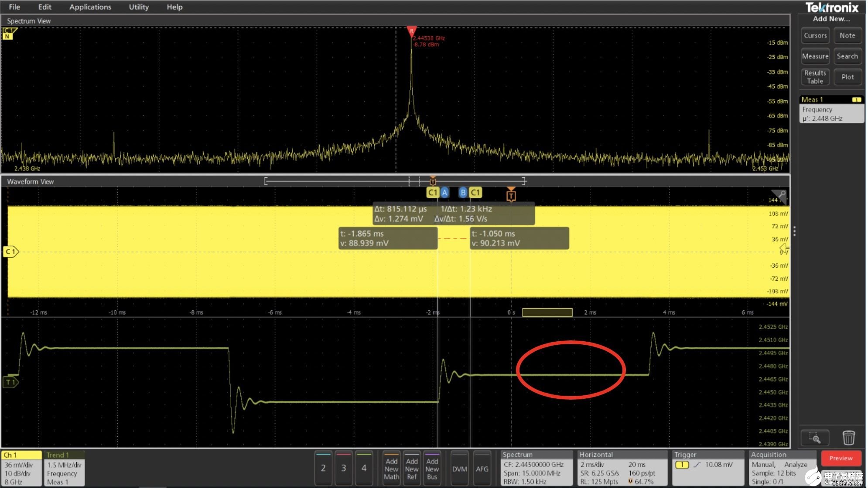Viewport: 868px width, 489px height.
Task: Select the C1 channel handle on waveform
Action: (10, 251)
